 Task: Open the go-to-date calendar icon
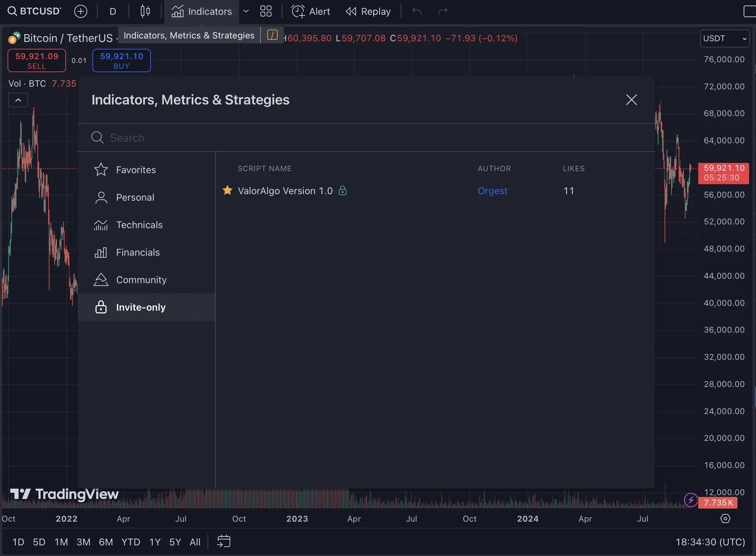(224, 541)
